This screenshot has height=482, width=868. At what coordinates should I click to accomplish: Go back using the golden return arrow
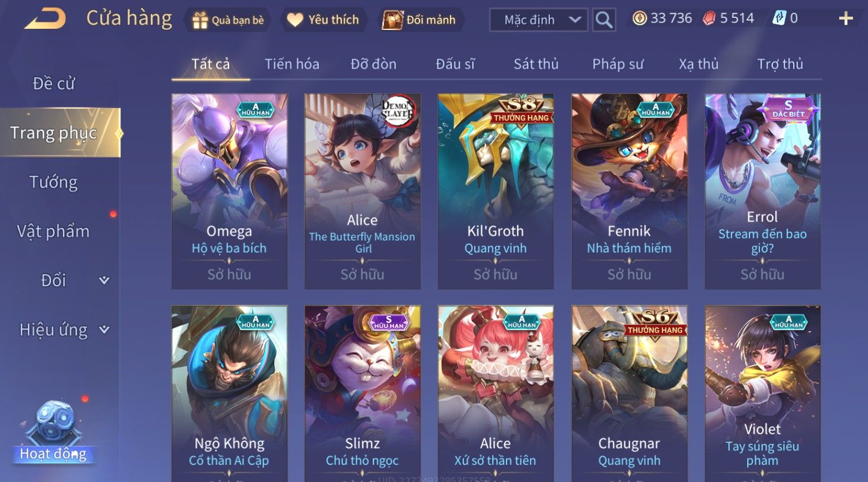pyautogui.click(x=45, y=19)
